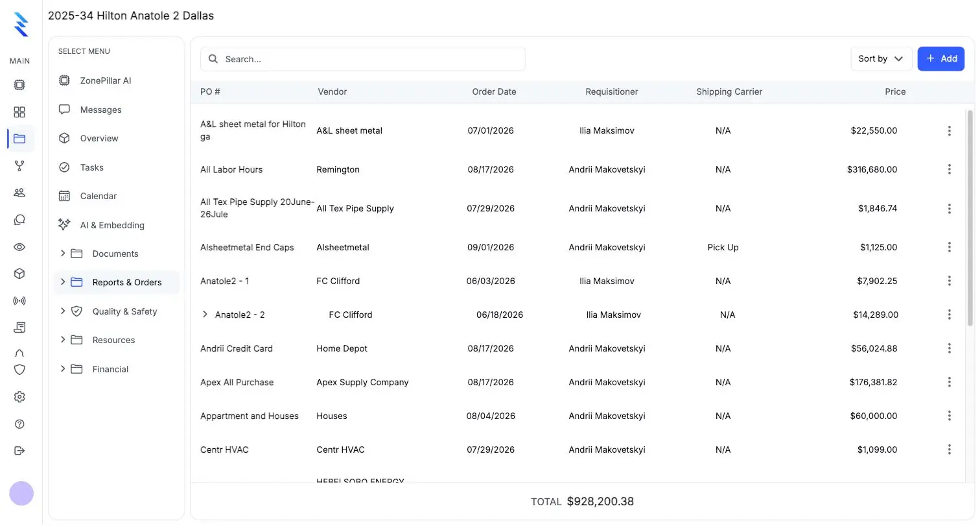Click the Apex Supply Company vendor cell
The height and width of the screenshot is (526, 980).
[x=362, y=383]
